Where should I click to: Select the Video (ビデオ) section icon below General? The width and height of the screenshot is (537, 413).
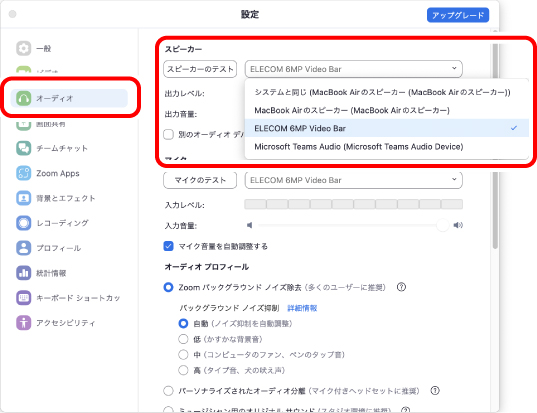[x=23, y=70]
